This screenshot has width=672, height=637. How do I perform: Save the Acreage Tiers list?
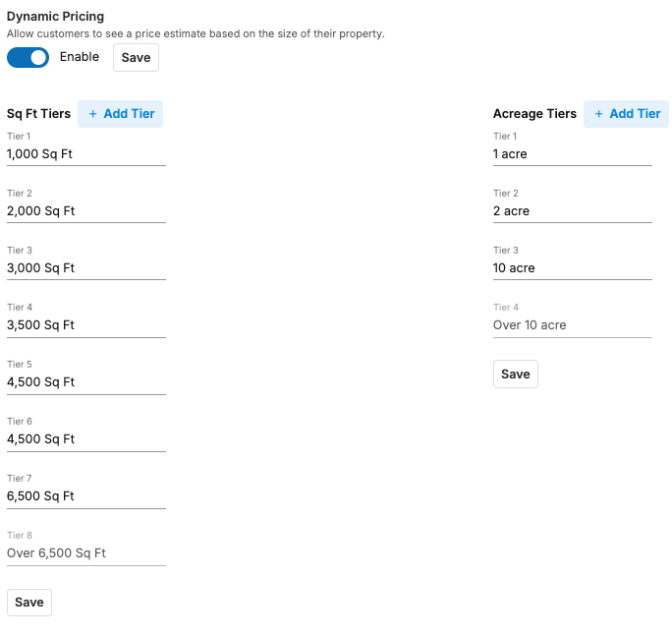pyautogui.click(x=516, y=375)
